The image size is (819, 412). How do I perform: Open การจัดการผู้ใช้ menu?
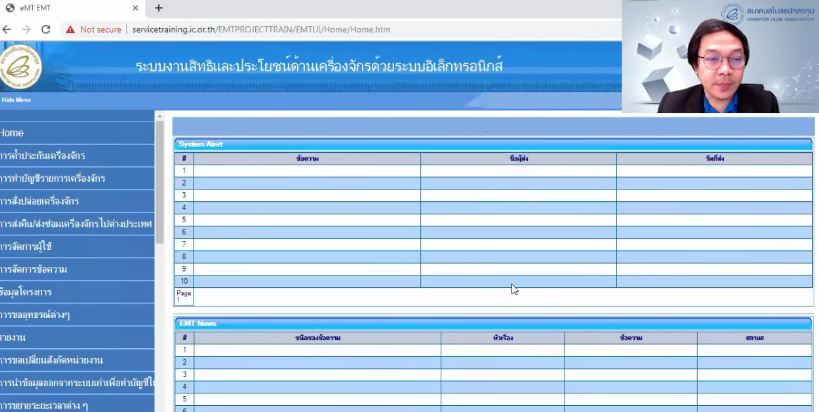coord(77,246)
